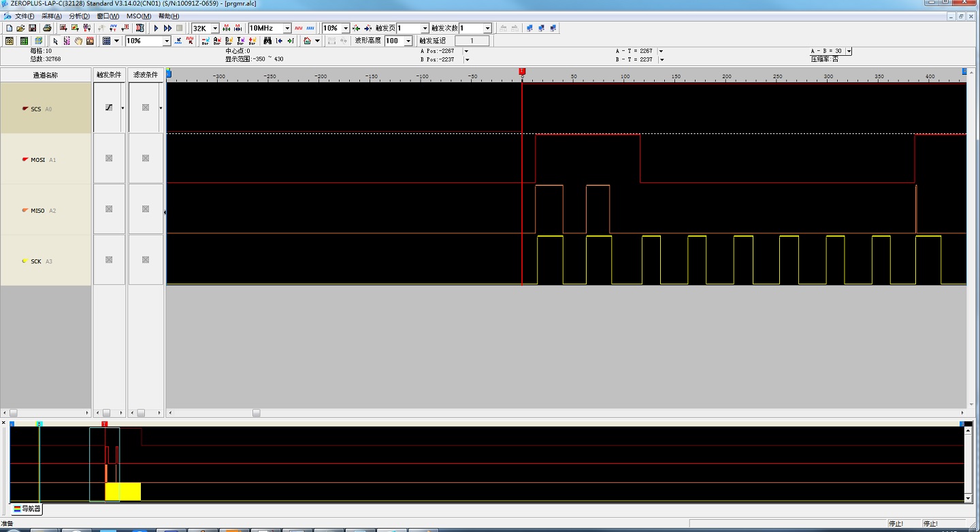Viewport: 980px width, 532px height.
Task: Click the home icon in second toolbar
Action: coord(307,41)
